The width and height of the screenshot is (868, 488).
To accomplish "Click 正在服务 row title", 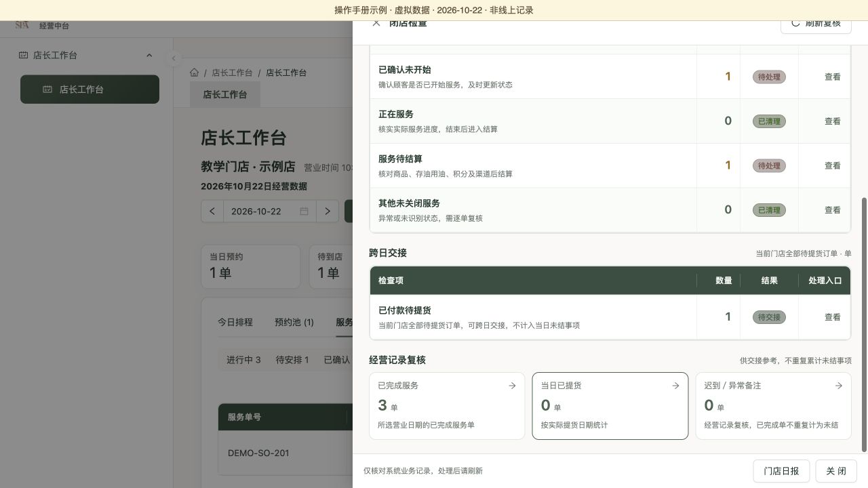I will 396,115.
